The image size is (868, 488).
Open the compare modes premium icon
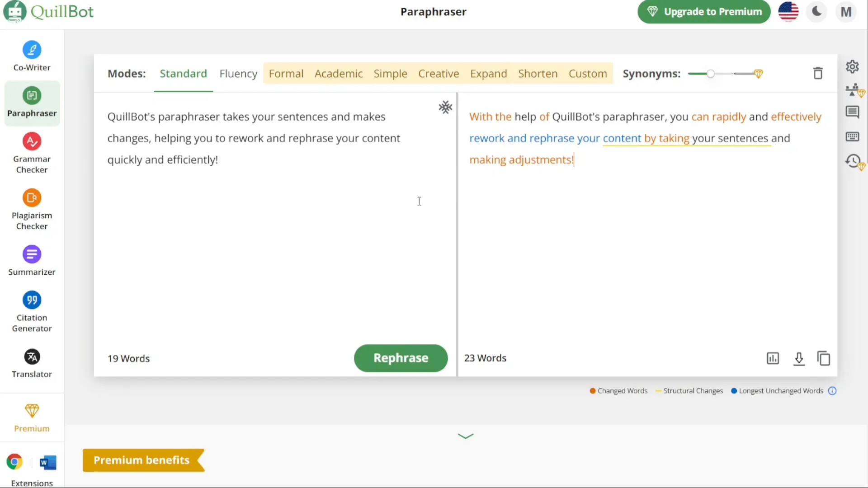tap(855, 90)
